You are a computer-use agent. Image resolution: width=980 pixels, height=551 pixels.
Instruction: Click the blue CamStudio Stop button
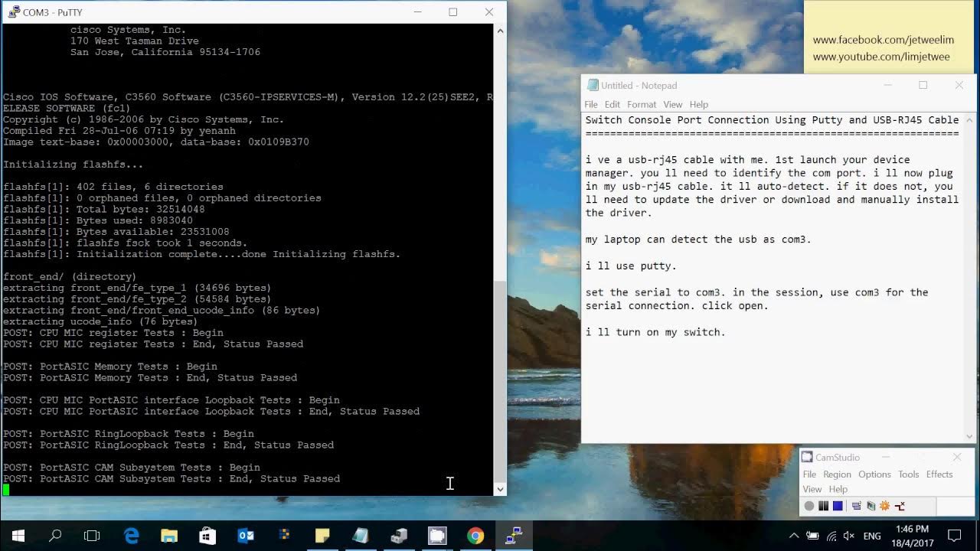tap(838, 506)
